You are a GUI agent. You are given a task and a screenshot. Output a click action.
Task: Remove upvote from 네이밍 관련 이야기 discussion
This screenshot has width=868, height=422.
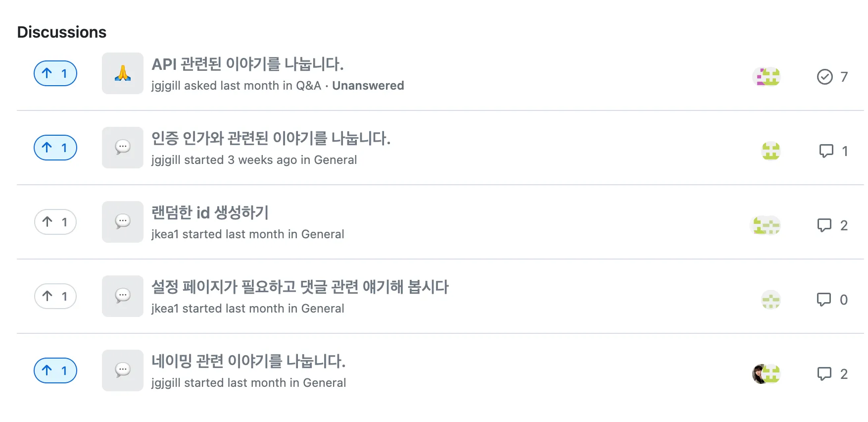pyautogui.click(x=55, y=370)
